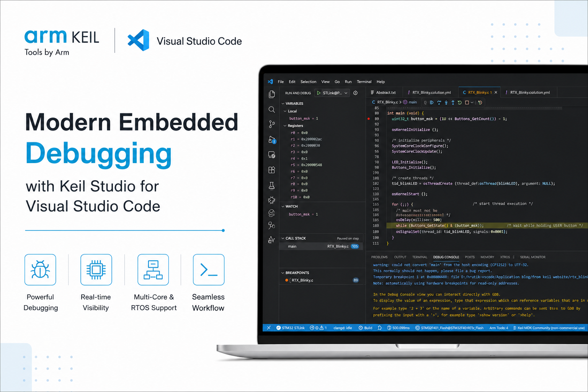588x392 pixels.
Task: Click STM32 STLink in status bar
Action: (291, 328)
